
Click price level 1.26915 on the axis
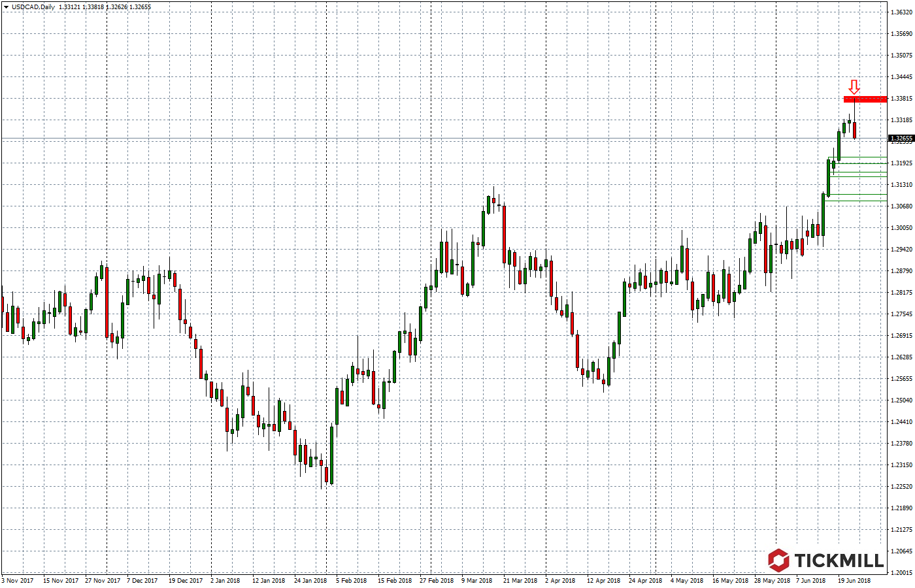[x=902, y=336]
